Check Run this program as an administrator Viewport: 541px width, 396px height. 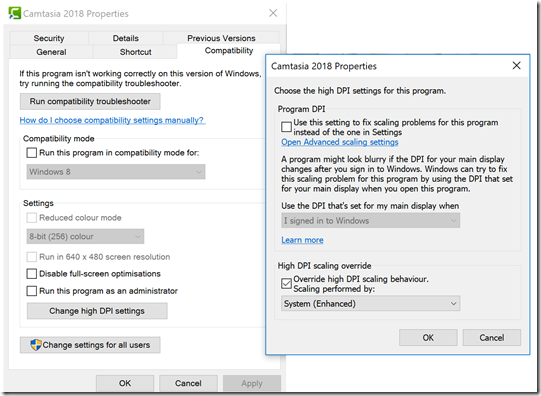(x=32, y=291)
